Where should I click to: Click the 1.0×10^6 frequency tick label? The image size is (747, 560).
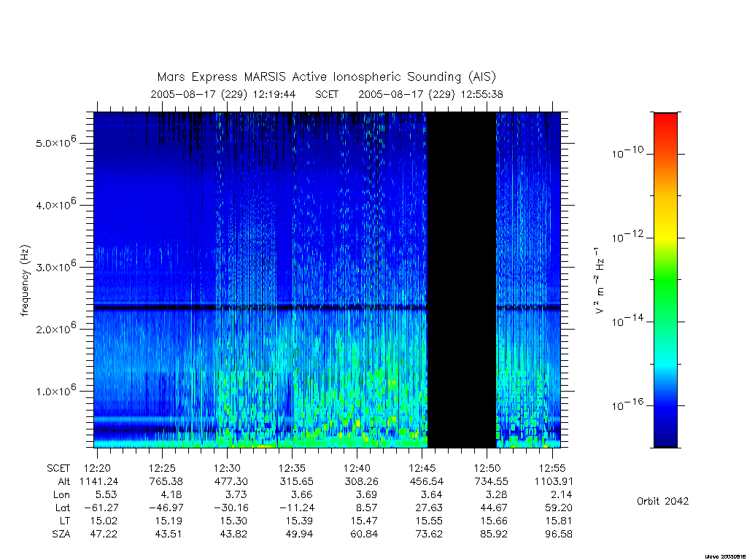coord(55,389)
